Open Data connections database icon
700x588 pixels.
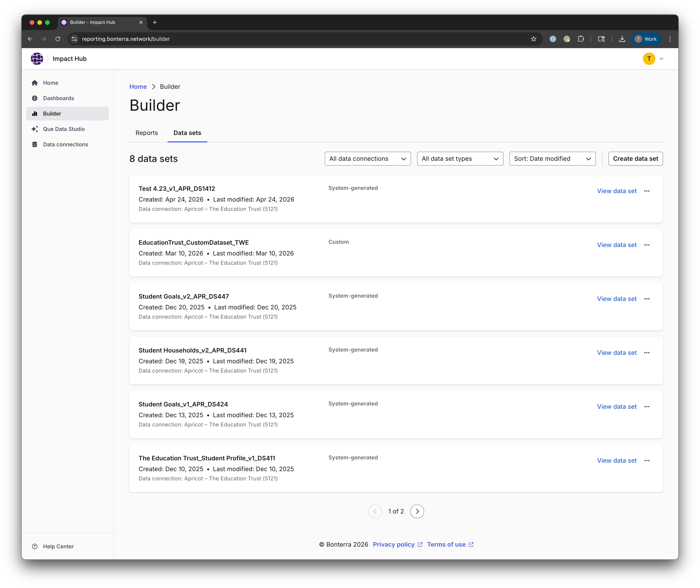coord(35,144)
